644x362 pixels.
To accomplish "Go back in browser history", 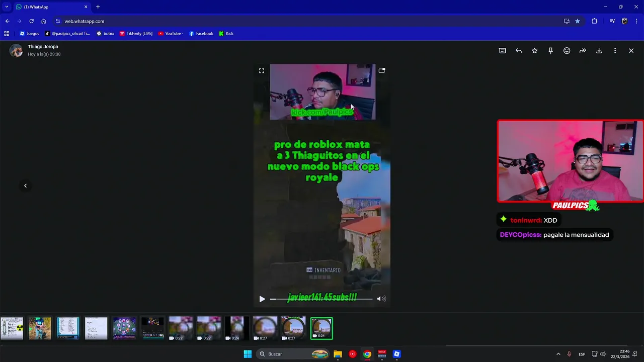I will 7,21.
